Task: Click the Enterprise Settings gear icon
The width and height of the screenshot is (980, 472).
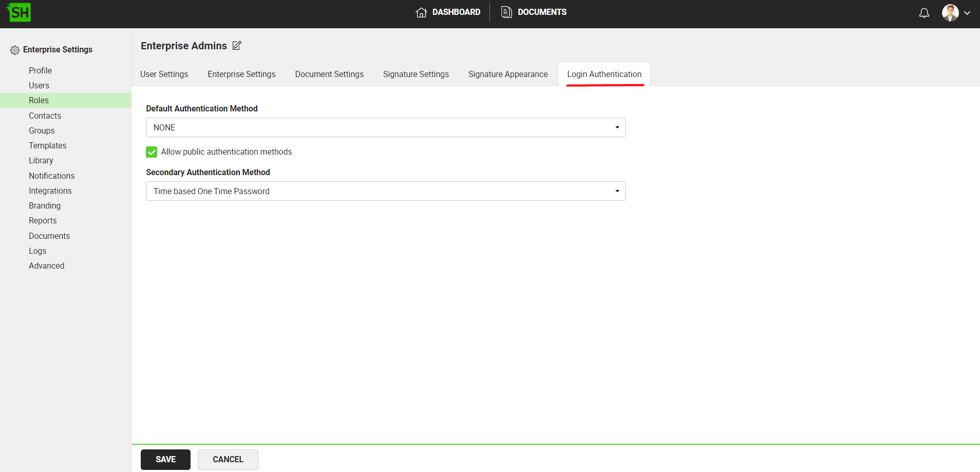Action: coord(15,50)
